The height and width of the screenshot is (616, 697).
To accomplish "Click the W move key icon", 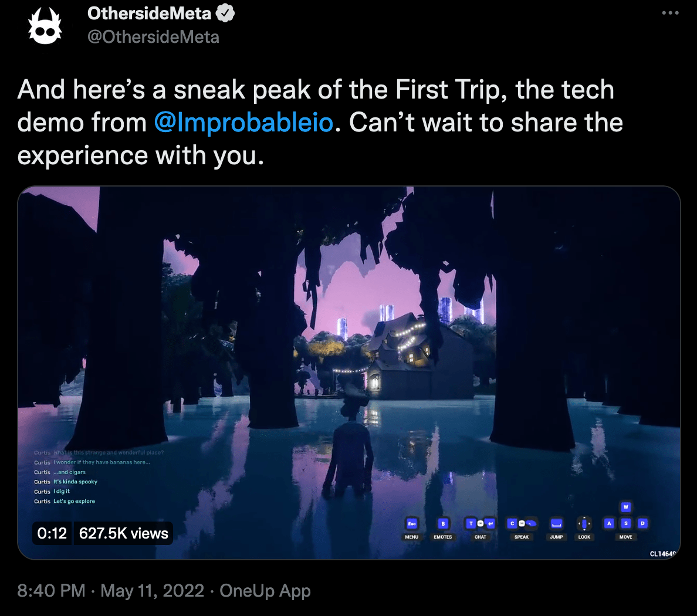I will (625, 507).
